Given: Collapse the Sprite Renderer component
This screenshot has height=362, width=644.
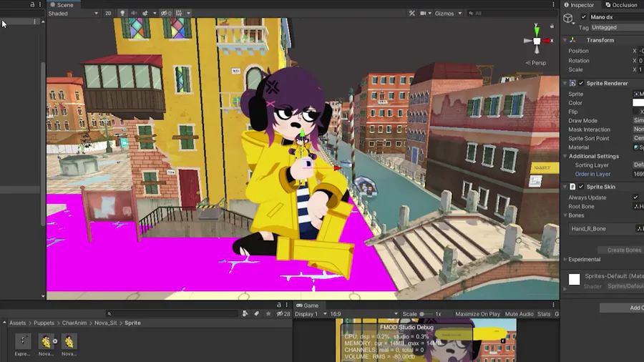Looking at the screenshot, I should (565, 83).
